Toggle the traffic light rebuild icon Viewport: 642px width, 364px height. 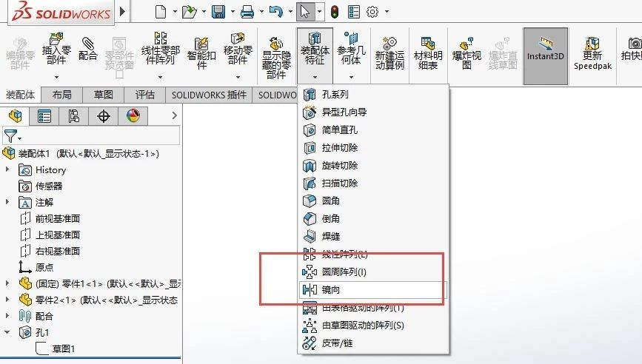coord(335,12)
